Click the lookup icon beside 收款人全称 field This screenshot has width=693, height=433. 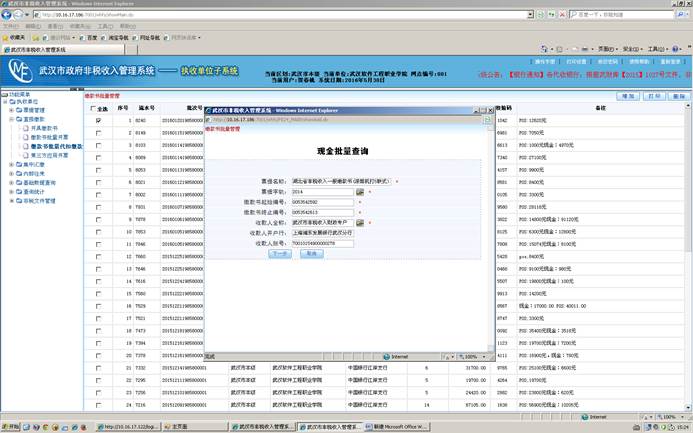tap(360, 222)
